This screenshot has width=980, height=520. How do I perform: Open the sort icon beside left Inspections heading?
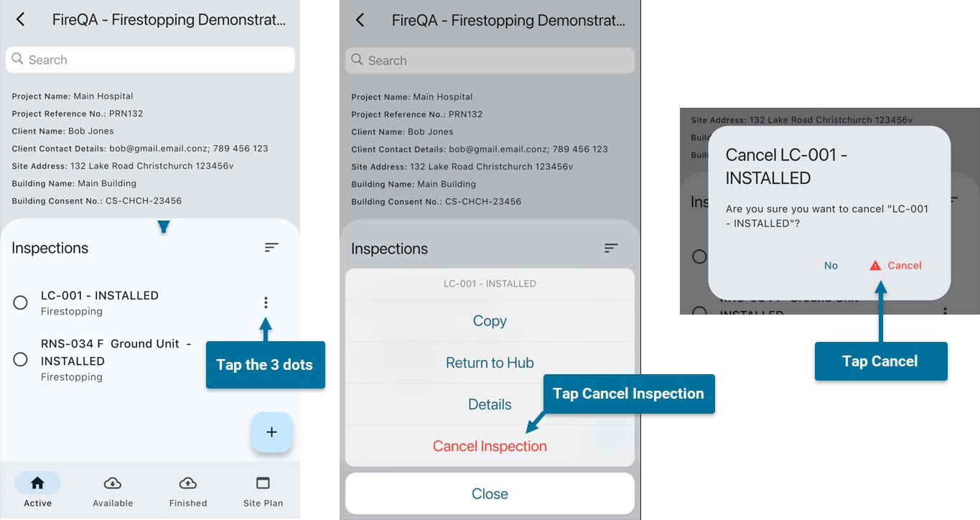pos(271,248)
